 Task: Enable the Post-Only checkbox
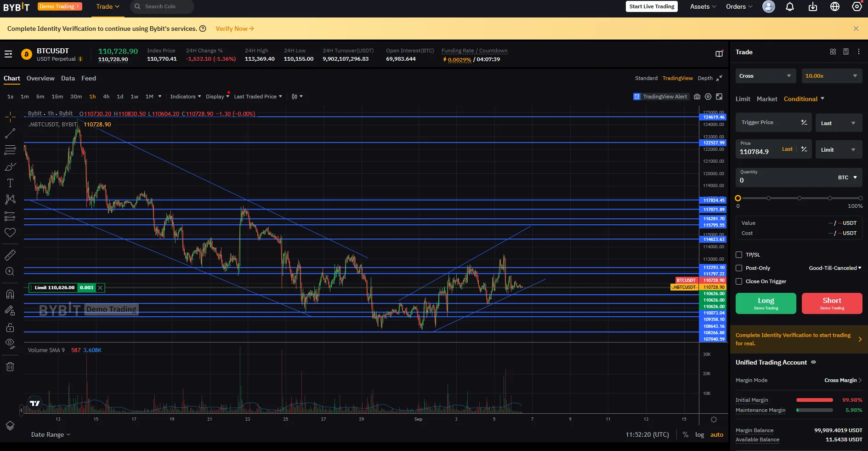[x=739, y=268]
